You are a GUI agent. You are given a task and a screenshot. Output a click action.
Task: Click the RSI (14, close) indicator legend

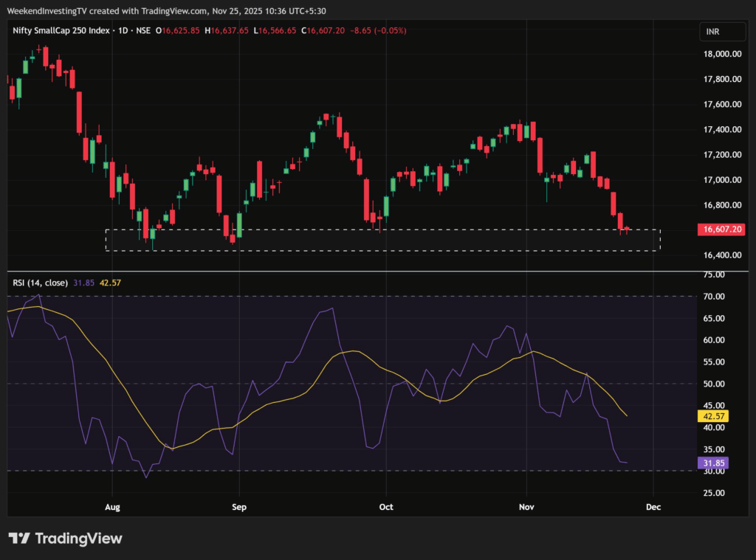(40, 283)
